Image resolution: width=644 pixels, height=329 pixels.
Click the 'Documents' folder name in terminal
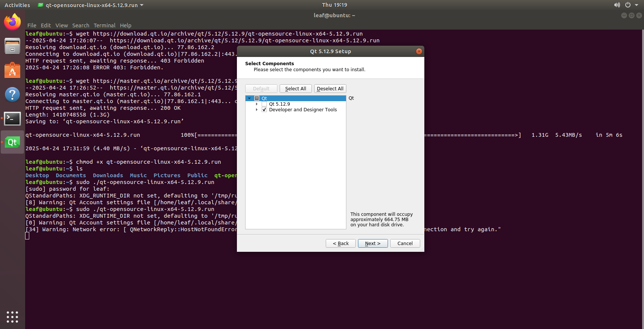[71, 175]
